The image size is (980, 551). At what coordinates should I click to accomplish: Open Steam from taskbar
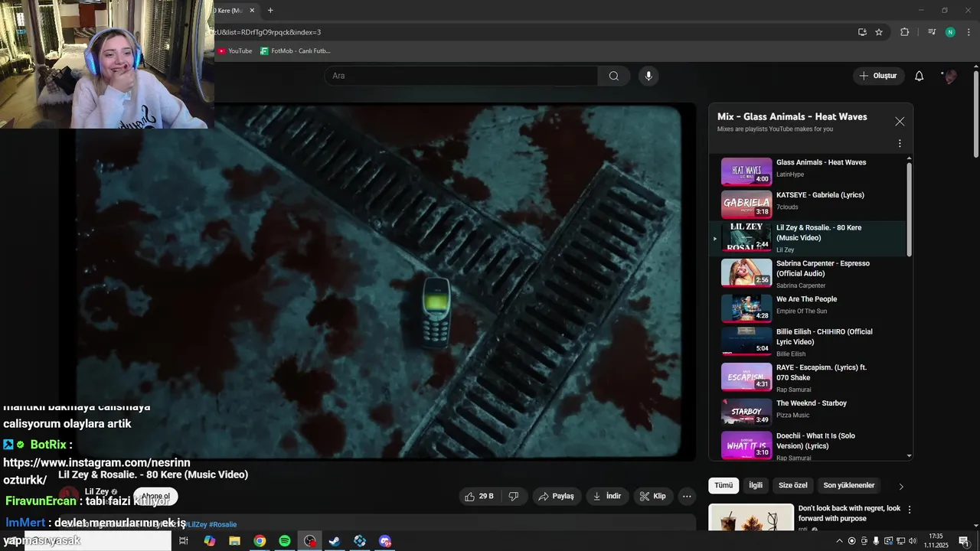[335, 541]
